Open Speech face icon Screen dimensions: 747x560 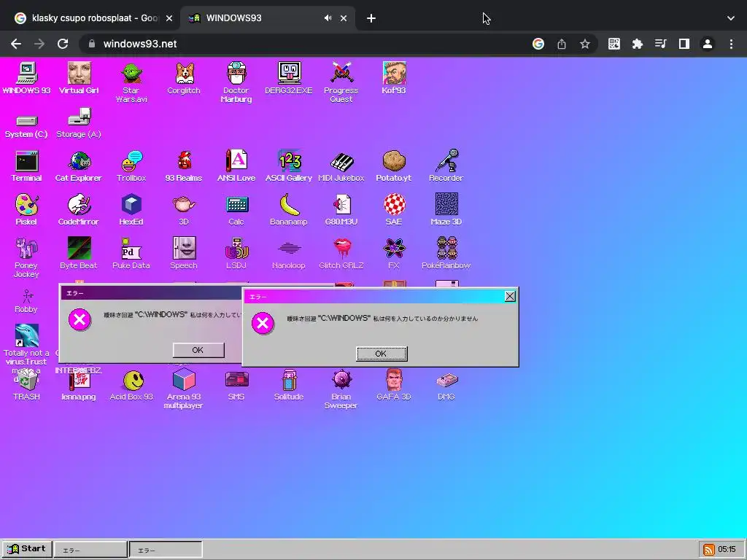[184, 253]
